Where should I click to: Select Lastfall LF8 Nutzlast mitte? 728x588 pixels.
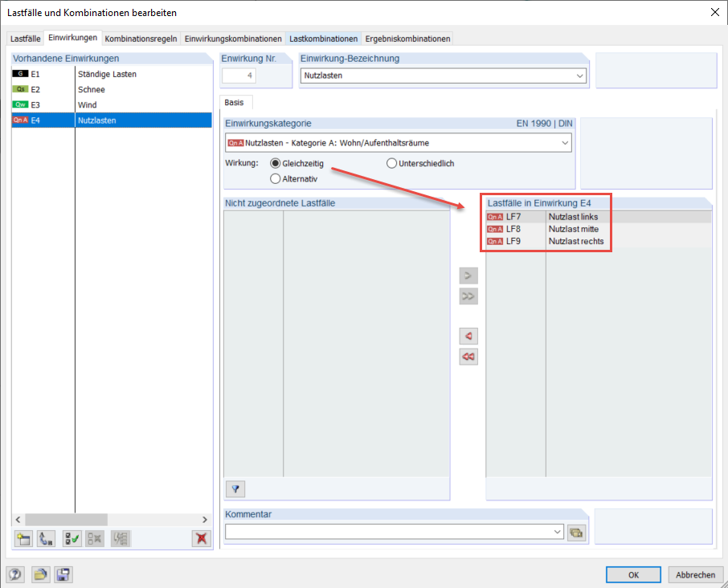[599, 229]
